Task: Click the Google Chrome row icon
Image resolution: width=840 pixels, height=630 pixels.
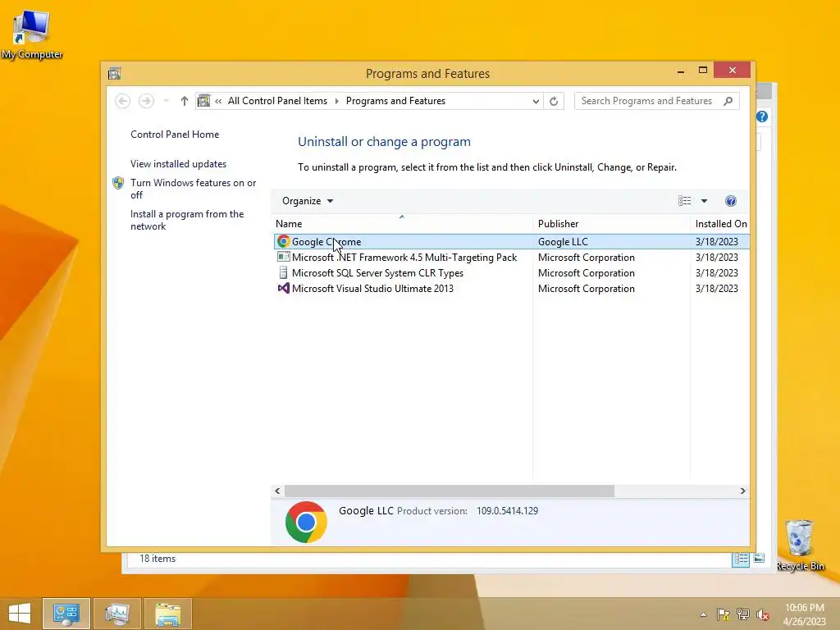Action: (x=283, y=242)
